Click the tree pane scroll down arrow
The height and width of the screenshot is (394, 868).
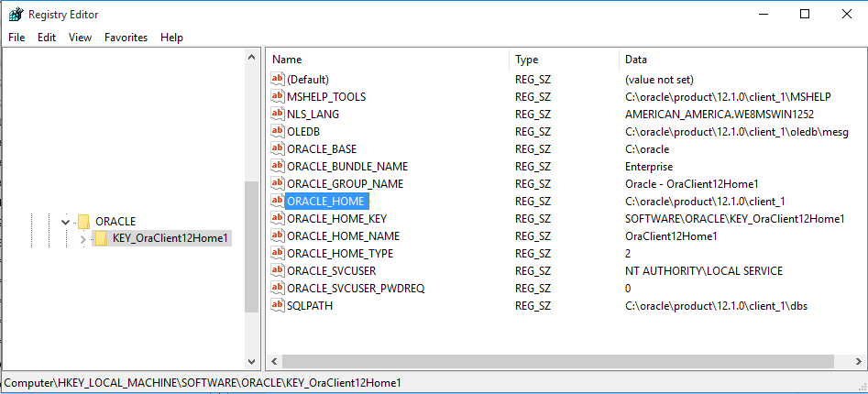pyautogui.click(x=252, y=360)
